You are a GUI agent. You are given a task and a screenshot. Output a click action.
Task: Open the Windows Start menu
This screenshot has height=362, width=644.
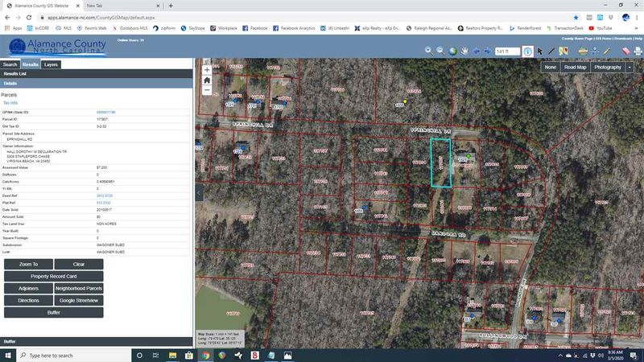pyautogui.click(x=8, y=356)
